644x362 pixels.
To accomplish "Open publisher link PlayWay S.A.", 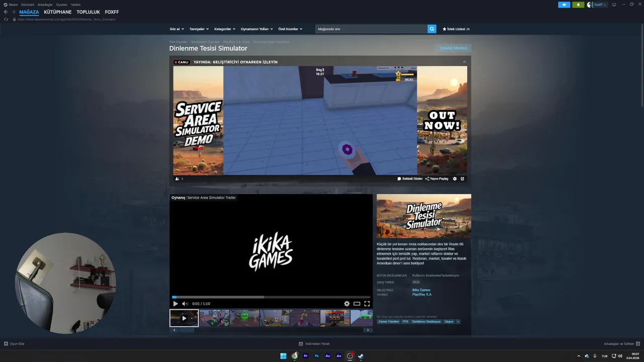I will click(x=422, y=294).
